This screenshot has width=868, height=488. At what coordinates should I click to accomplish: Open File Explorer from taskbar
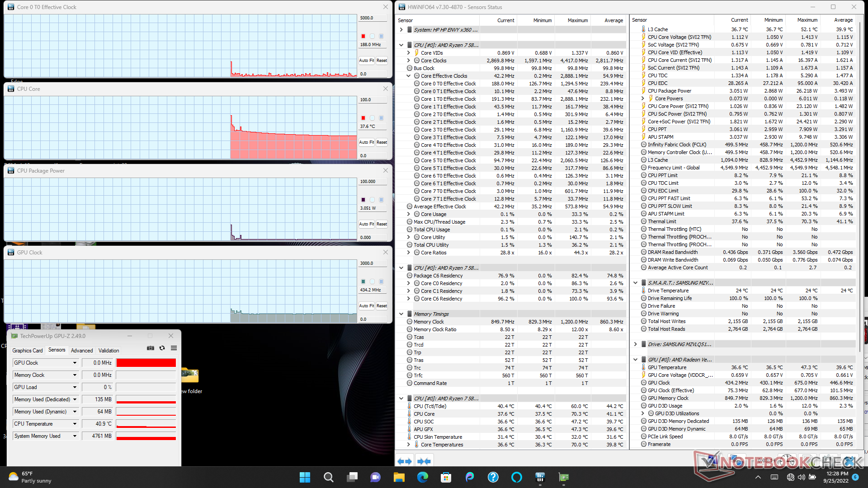click(399, 477)
